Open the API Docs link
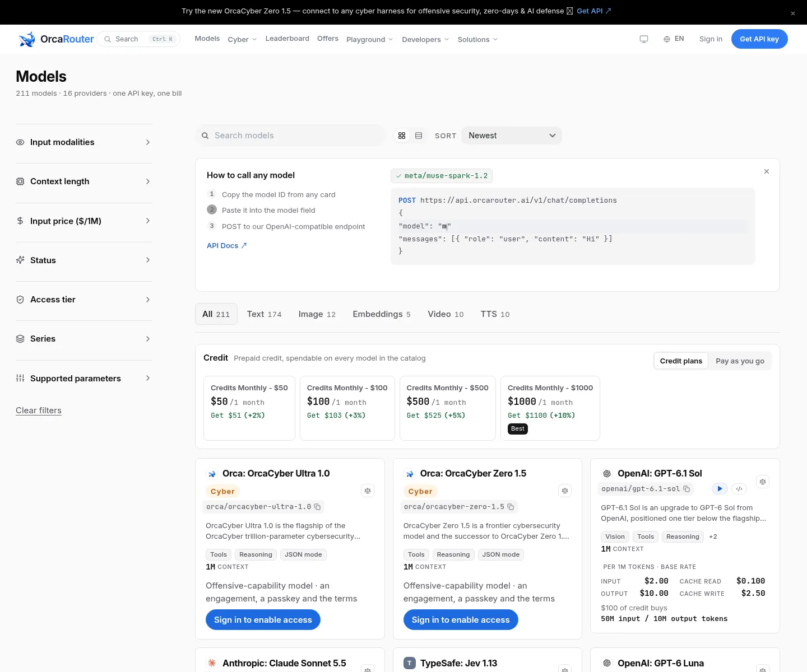Screen dimensions: 807x672 [227, 246]
